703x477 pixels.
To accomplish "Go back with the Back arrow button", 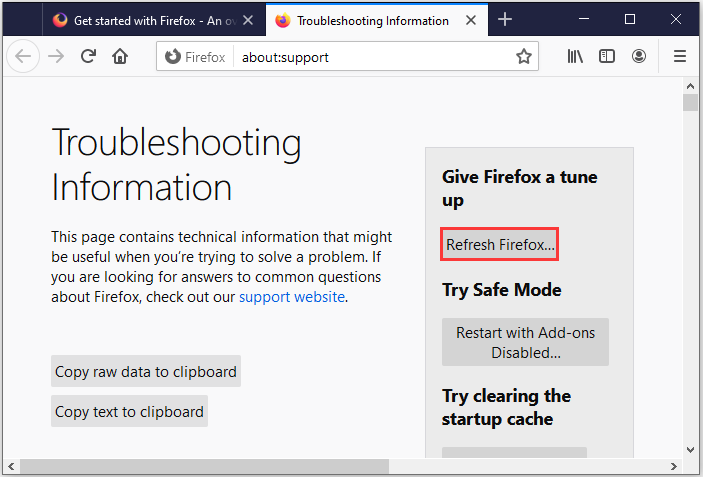I will [x=23, y=56].
